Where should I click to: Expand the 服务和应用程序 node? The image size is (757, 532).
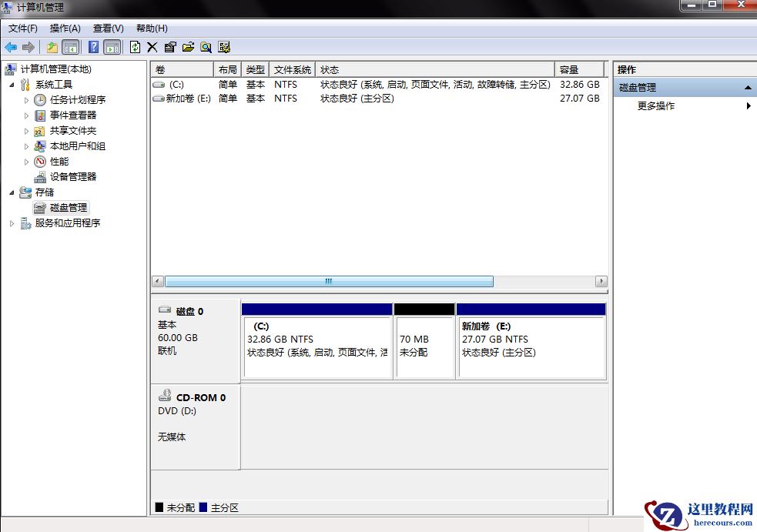(x=10, y=223)
